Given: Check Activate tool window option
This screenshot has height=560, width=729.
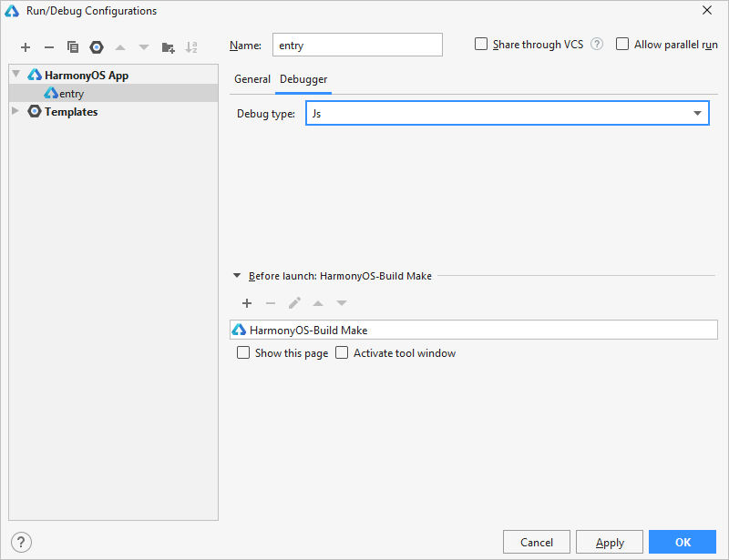Looking at the screenshot, I should point(342,352).
